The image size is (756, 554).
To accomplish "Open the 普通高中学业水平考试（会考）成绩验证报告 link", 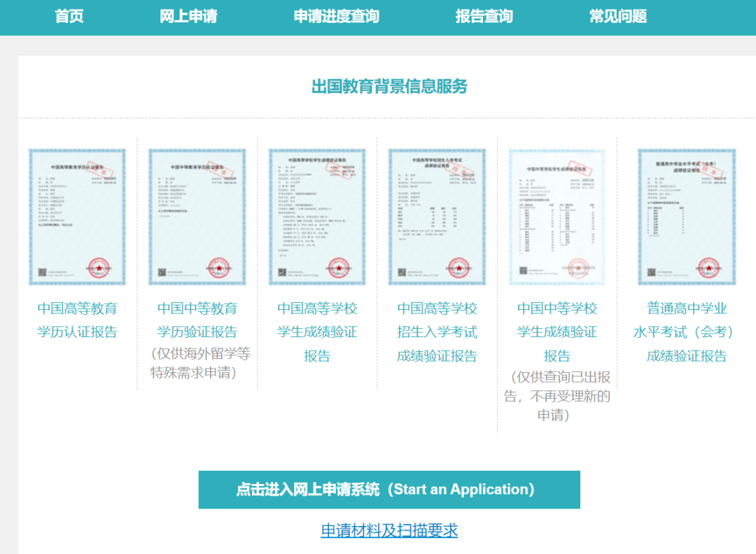I will tap(687, 332).
